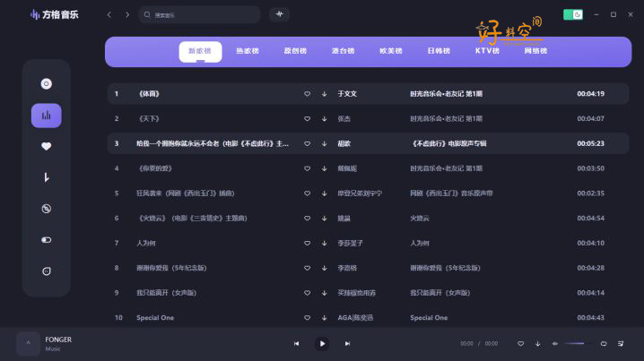Play the previous track
644x361 pixels.
(x=297, y=344)
